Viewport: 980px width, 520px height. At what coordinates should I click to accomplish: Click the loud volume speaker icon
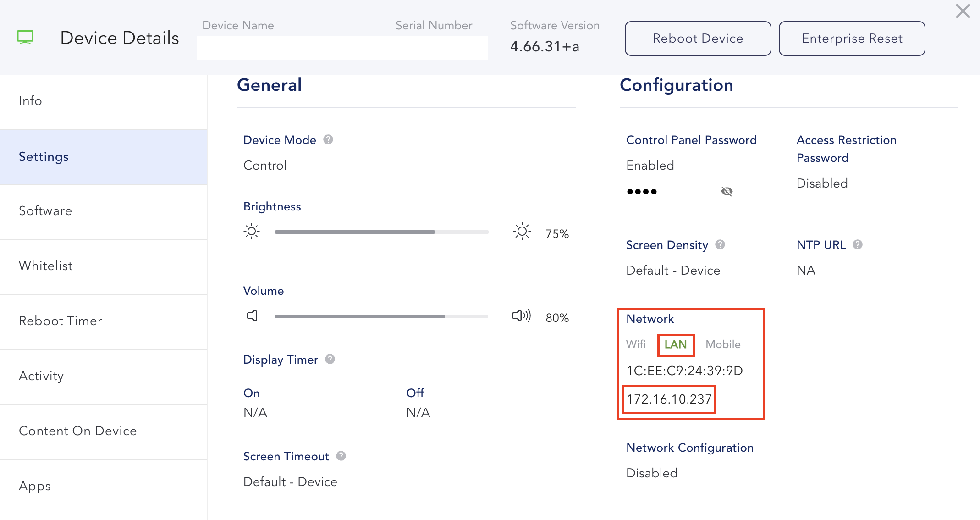(x=521, y=315)
